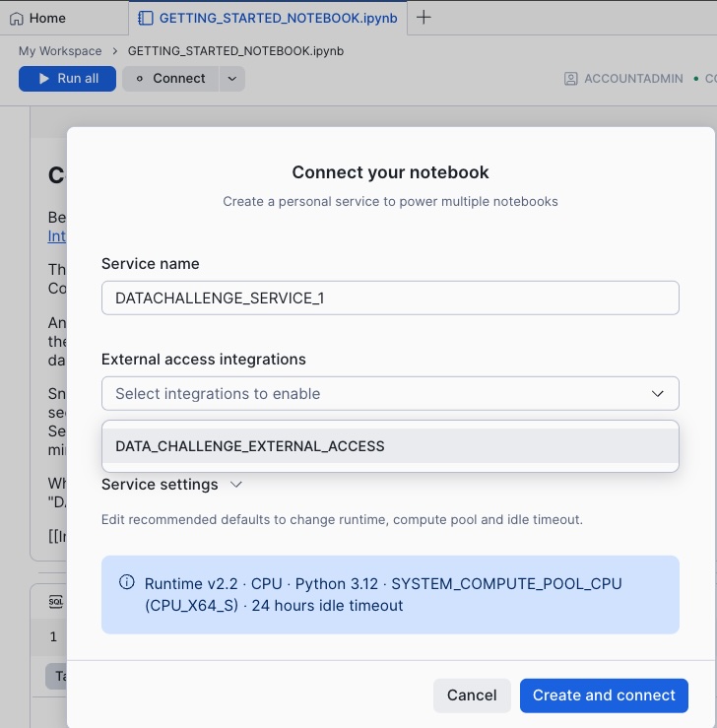Open the Select integrations to enable dropdown

(390, 393)
